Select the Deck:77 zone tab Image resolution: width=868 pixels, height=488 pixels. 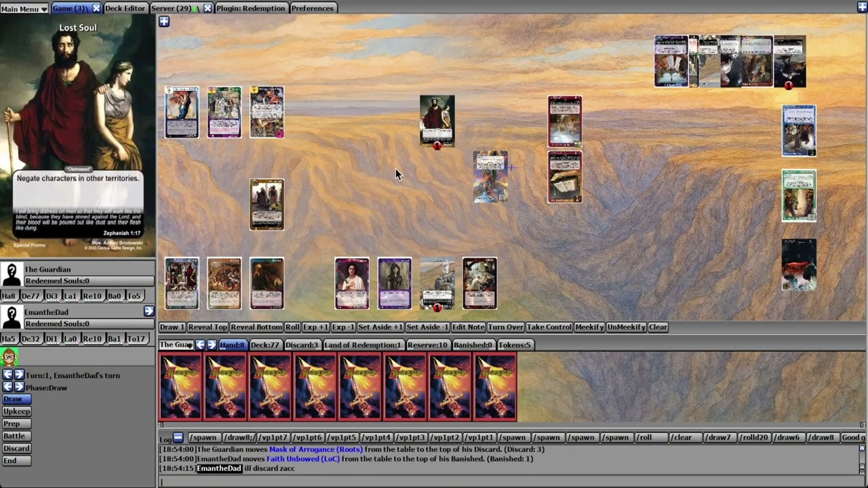[264, 345]
